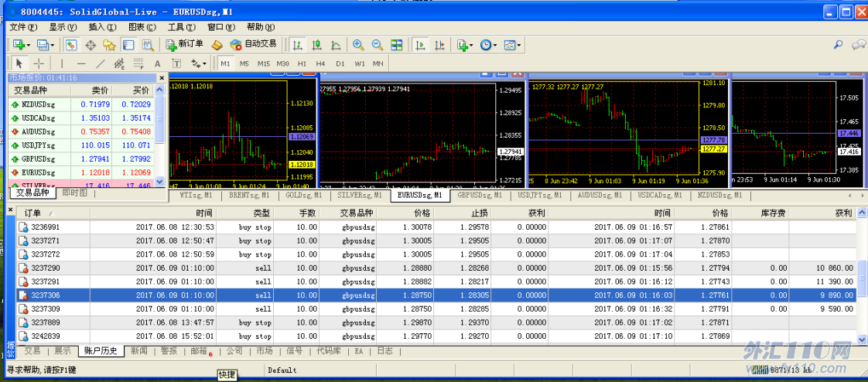Open the Strategy Tester icon
Image resolution: width=868 pixels, height=382 pixels.
pos(147,45)
